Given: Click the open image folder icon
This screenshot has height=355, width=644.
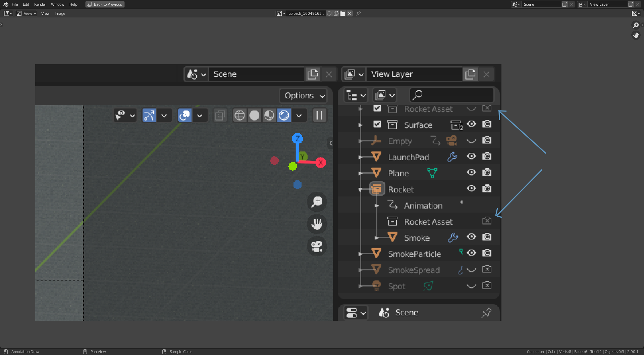Looking at the screenshot, I should [343, 13].
